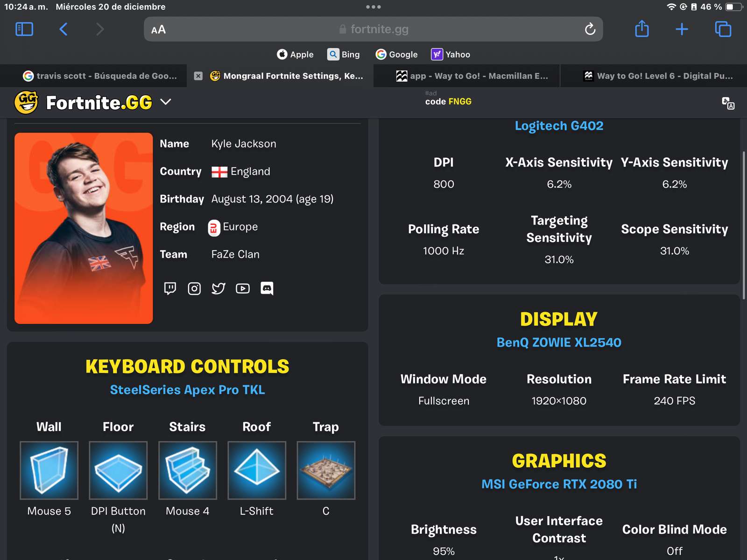Select the 'DISPLAY' section heading
747x560 pixels.
click(x=559, y=320)
